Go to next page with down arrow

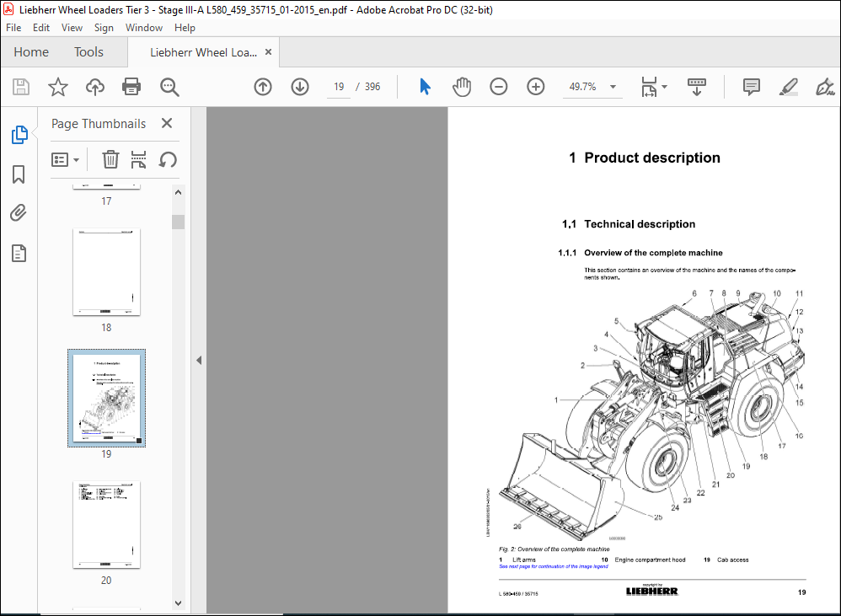click(x=300, y=87)
